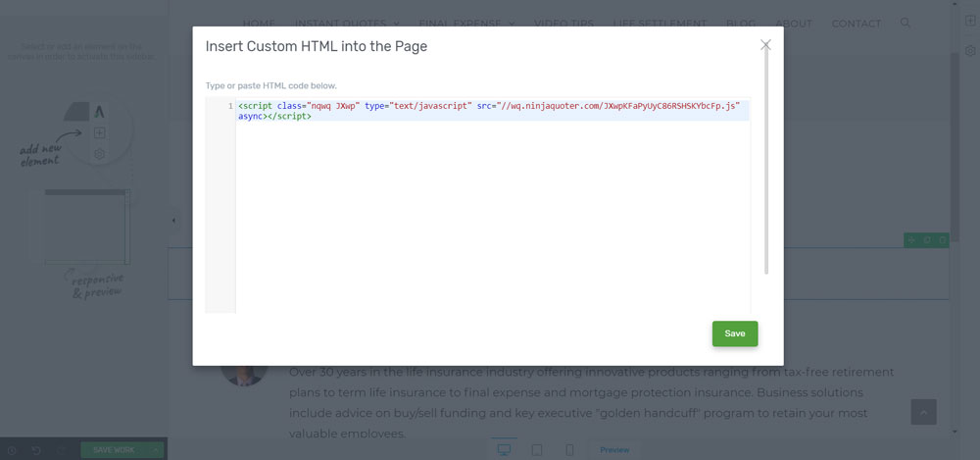Open the dropdown arrow beside SAVE WORK
This screenshot has width=980, height=460.
(156, 450)
